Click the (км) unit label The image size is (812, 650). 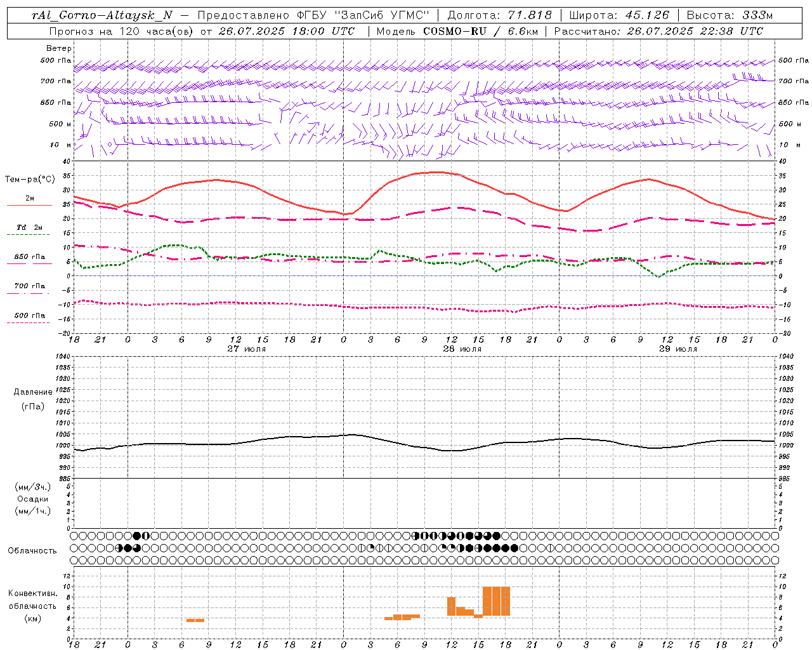click(32, 618)
